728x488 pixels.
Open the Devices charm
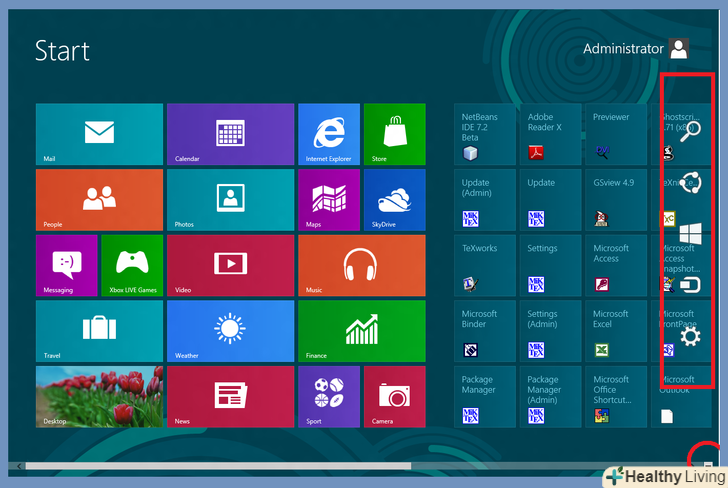[x=689, y=285]
